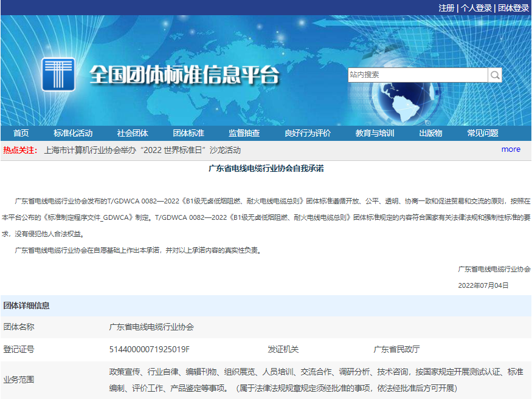The width and height of the screenshot is (532, 399).
Task: Click the registration number 51440000071925019F
Action: 150,349
